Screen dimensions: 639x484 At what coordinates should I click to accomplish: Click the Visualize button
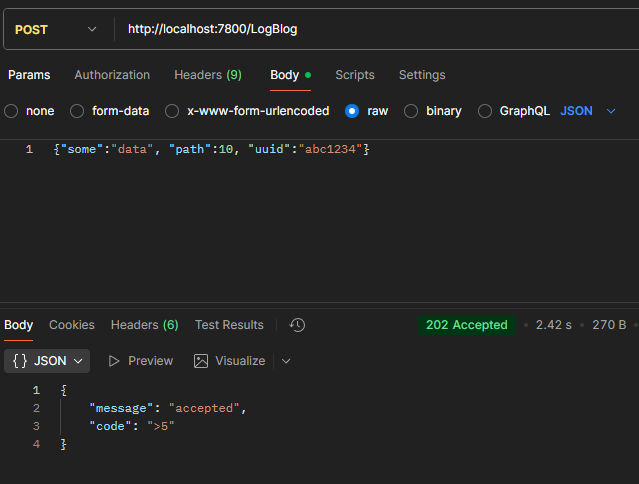[x=229, y=361]
